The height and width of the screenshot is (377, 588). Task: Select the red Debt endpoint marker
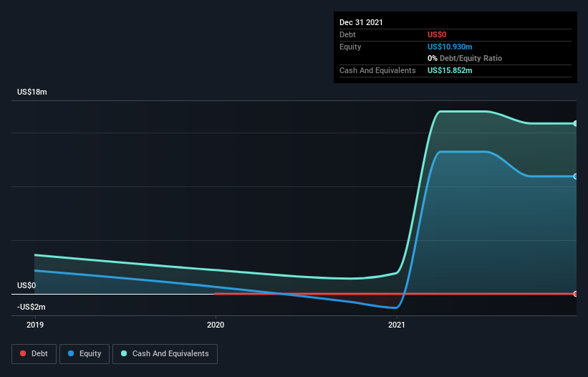pyautogui.click(x=576, y=294)
